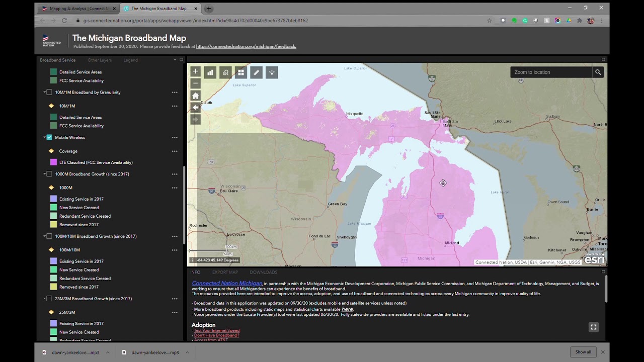Collapse the 1000M Broadband Growth group
Viewport: 644px width, 362px height.
[x=44, y=174]
